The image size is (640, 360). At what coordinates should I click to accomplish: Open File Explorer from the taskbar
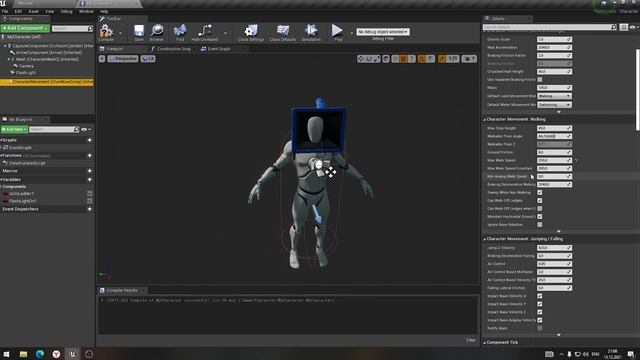tap(23, 354)
